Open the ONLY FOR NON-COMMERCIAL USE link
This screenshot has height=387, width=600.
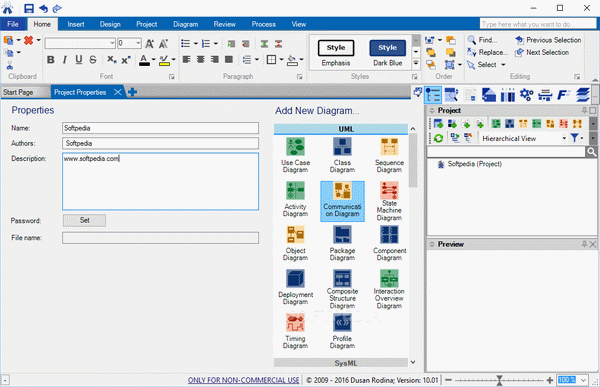tap(243, 380)
